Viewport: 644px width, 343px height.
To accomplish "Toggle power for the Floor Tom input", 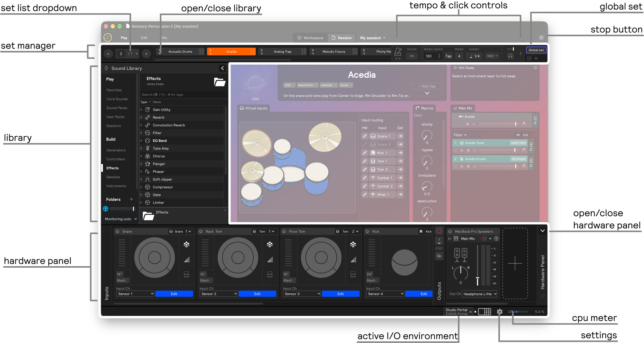I will (x=284, y=231).
